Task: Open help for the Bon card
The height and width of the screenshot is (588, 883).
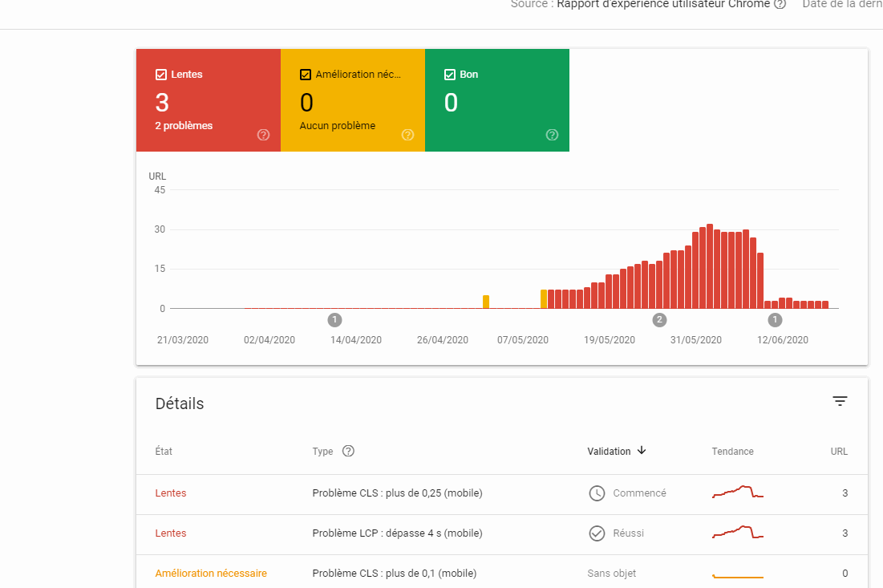Action: point(552,135)
